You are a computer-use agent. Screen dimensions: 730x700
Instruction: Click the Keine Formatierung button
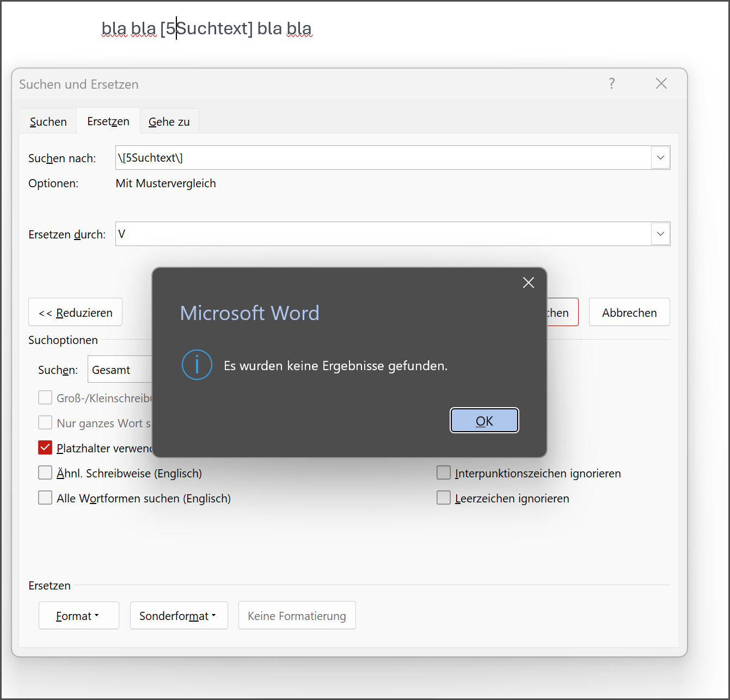coord(297,616)
